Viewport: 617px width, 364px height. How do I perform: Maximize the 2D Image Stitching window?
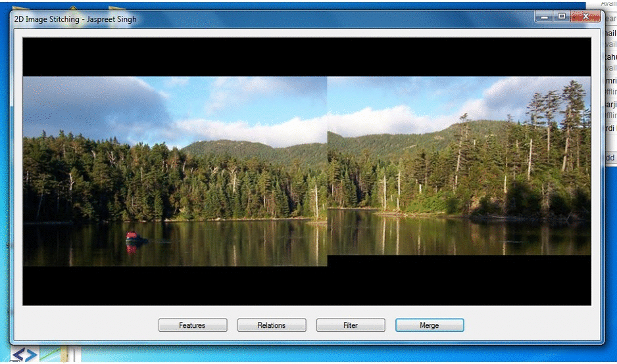point(562,16)
